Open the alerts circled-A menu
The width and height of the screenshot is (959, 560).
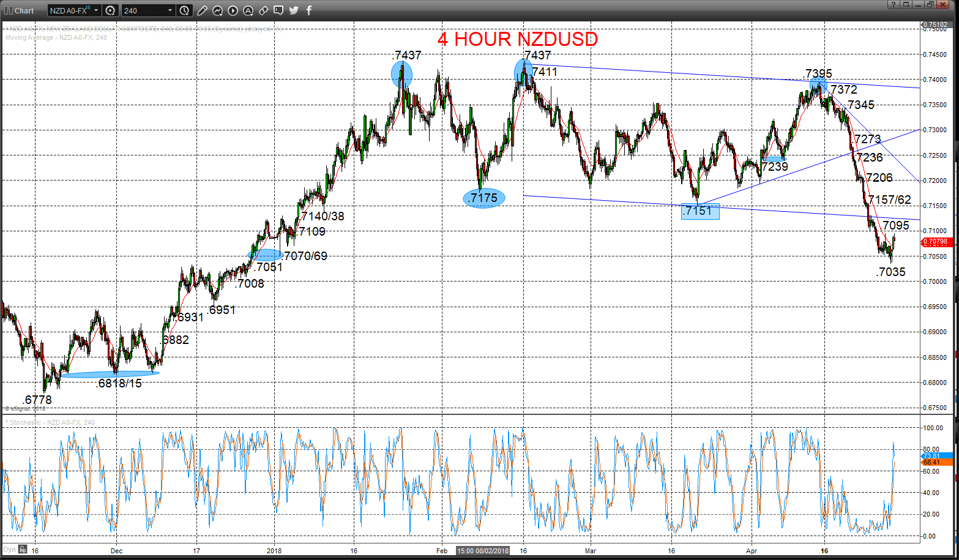click(x=248, y=10)
